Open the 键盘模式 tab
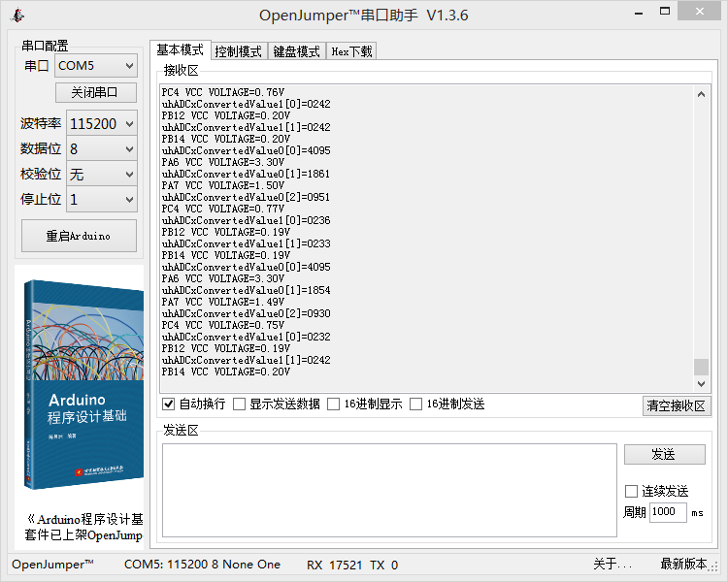The width and height of the screenshot is (728, 582). tap(297, 51)
